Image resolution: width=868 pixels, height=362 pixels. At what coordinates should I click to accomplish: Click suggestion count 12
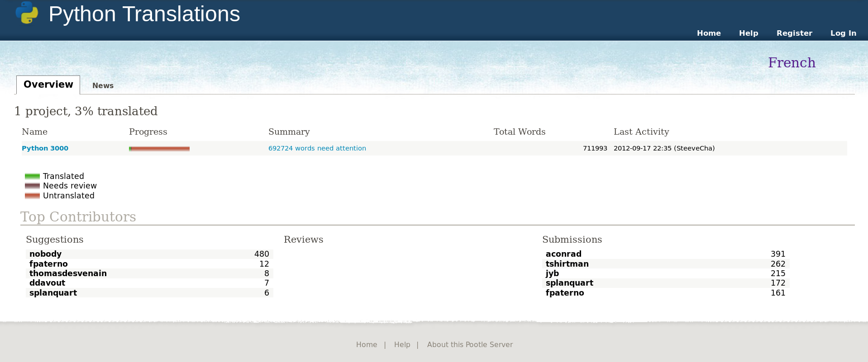click(264, 264)
